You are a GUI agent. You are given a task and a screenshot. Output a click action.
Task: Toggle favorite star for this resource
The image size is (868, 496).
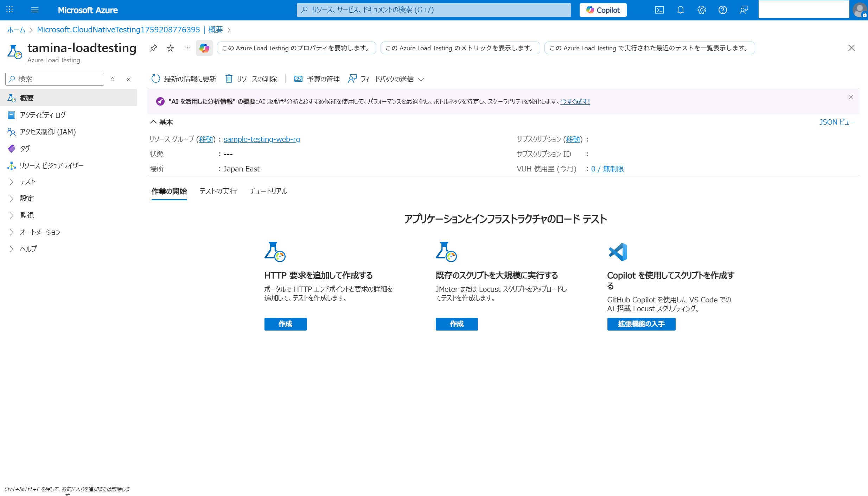(171, 48)
